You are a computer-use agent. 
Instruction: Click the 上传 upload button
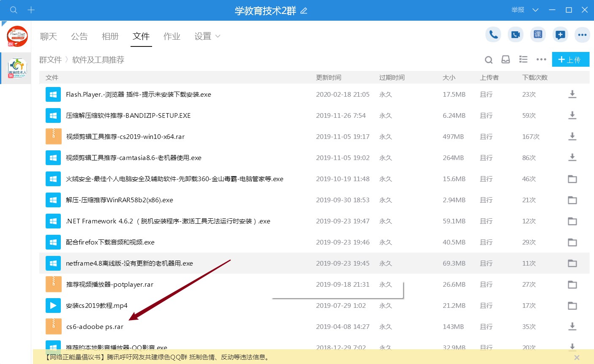pos(570,60)
